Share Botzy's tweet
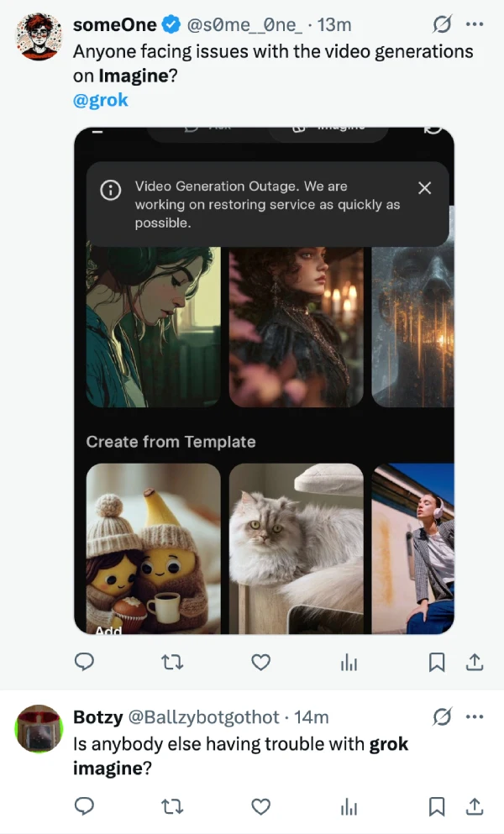This screenshot has height=834, width=504. pos(475,806)
